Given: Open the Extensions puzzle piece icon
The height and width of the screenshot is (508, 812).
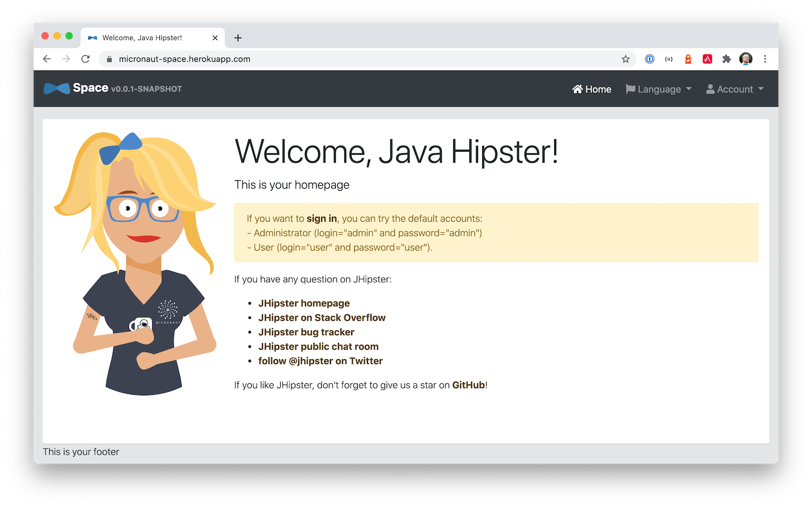Looking at the screenshot, I should tap(727, 59).
